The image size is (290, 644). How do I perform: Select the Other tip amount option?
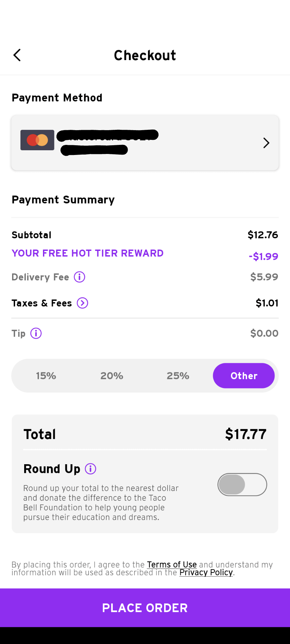point(244,376)
